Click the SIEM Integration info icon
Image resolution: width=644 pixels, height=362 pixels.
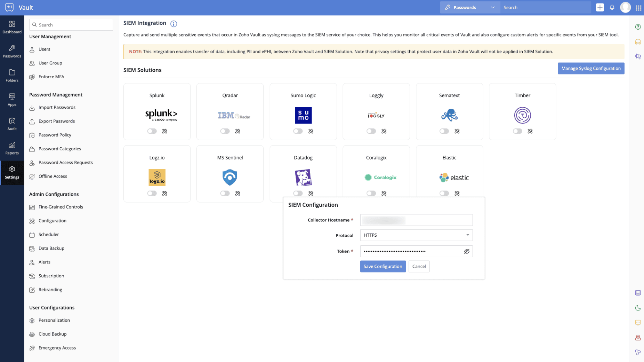(174, 24)
